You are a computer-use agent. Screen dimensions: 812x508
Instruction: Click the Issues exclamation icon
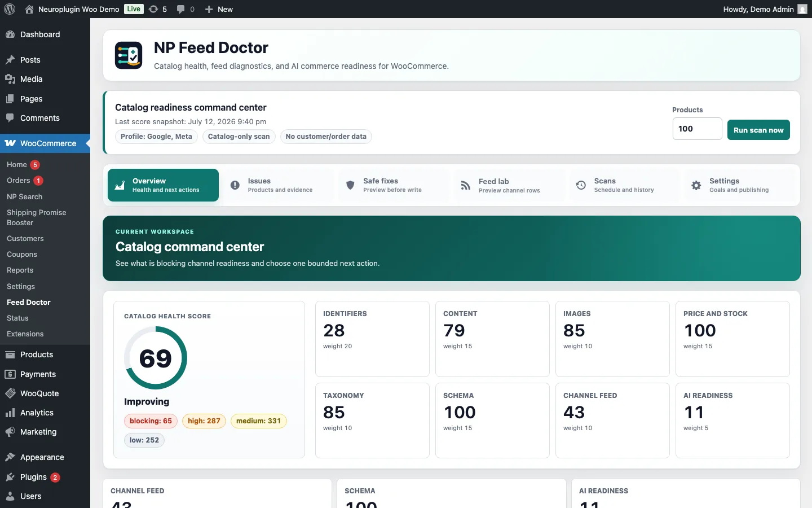(x=235, y=185)
